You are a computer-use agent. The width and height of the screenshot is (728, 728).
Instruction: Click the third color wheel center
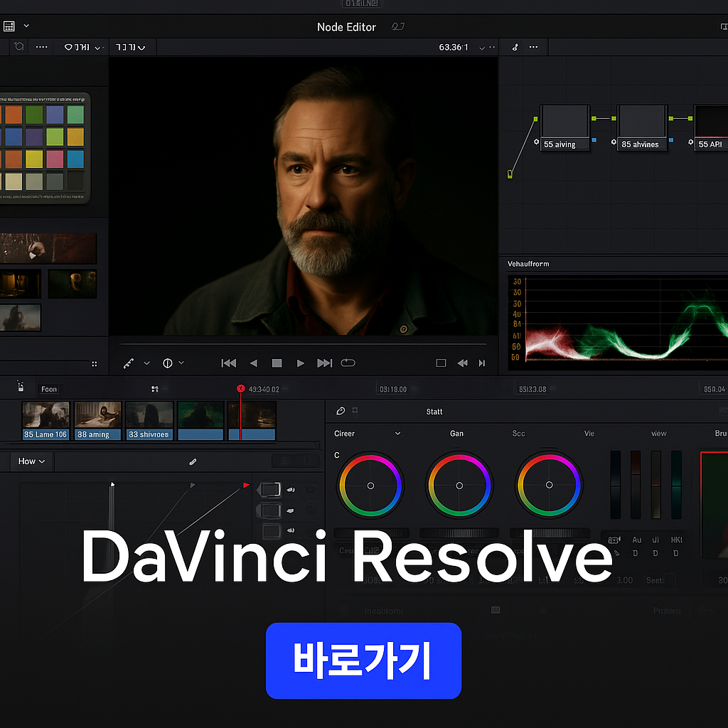pyautogui.click(x=550, y=485)
